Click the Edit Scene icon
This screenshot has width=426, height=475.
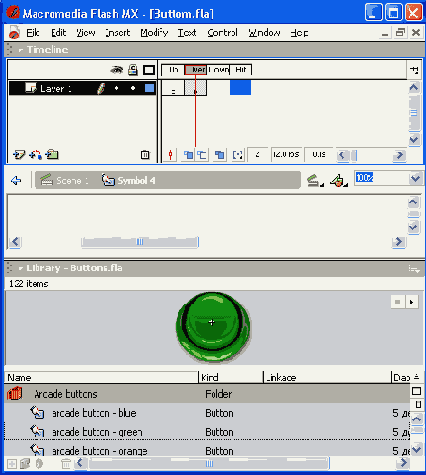314,181
